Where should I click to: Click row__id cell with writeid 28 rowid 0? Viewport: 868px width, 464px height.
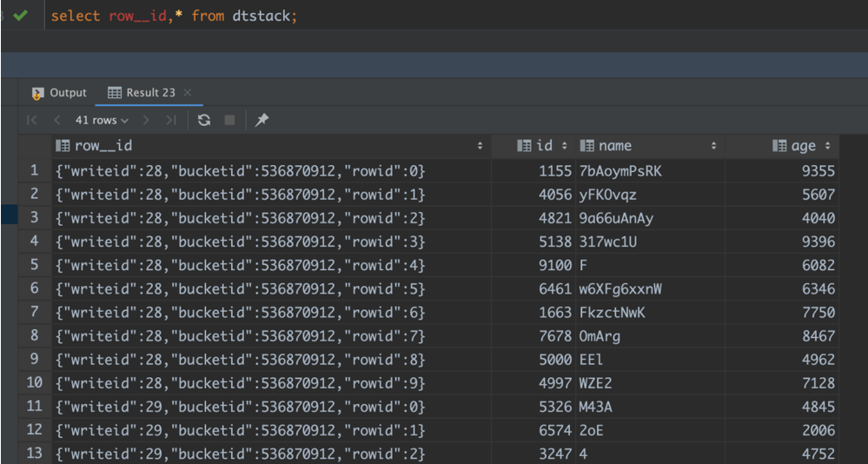point(271,171)
